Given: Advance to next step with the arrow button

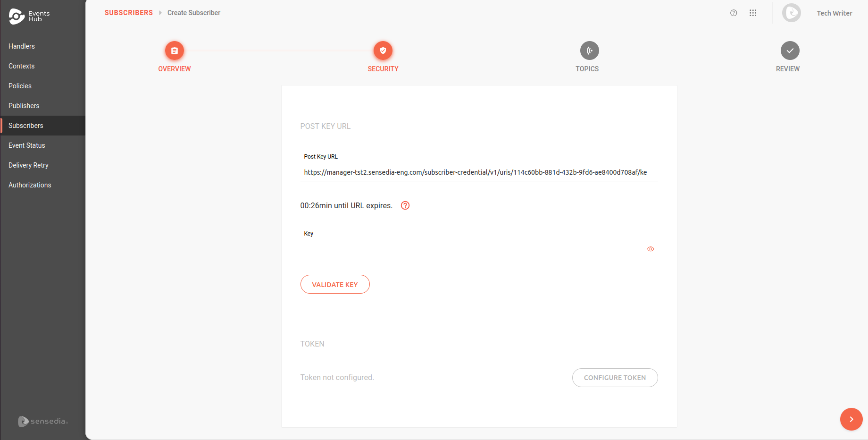Looking at the screenshot, I should (x=851, y=419).
